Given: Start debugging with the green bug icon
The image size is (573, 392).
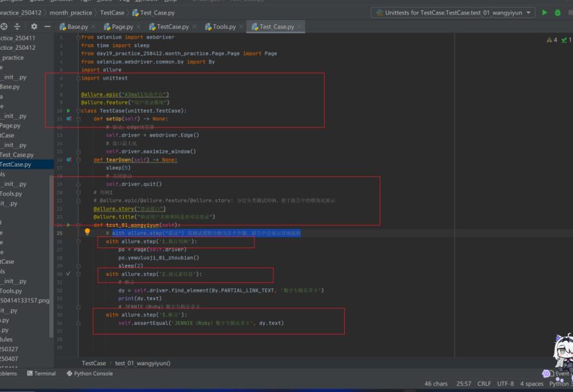Looking at the screenshot, I should (558, 12).
